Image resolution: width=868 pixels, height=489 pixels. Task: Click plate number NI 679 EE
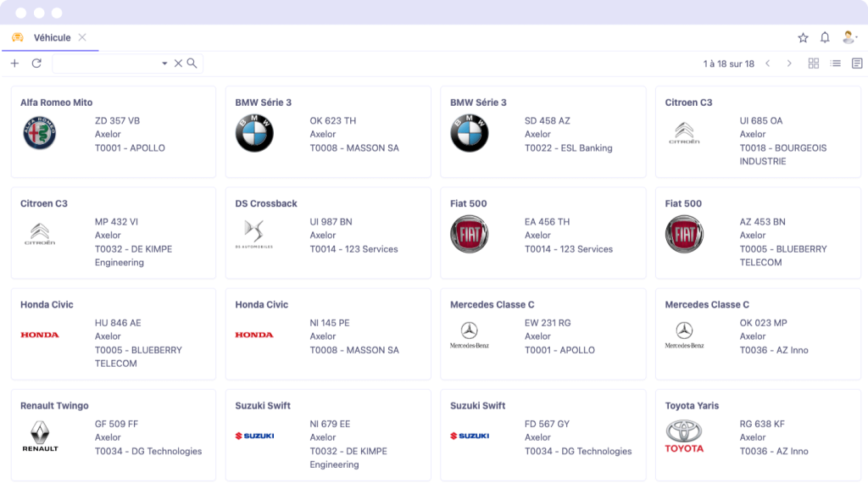pyautogui.click(x=330, y=425)
